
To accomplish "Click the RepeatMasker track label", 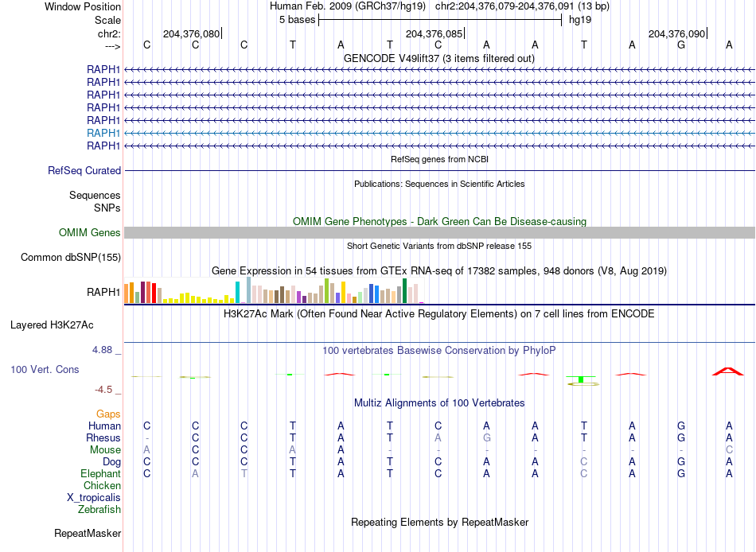I will tap(88, 533).
